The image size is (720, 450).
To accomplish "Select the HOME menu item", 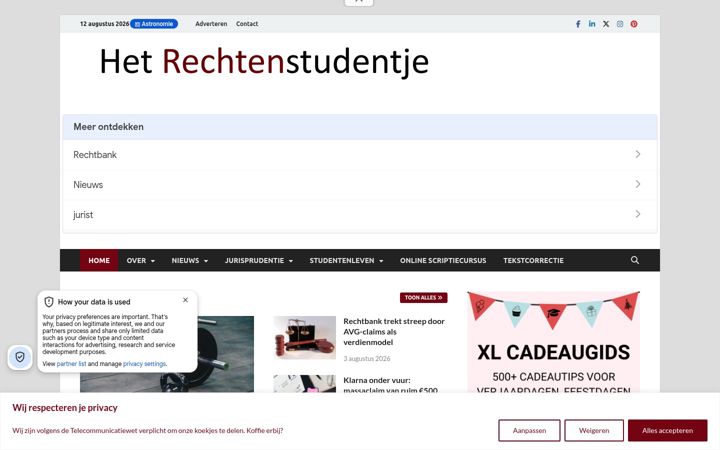I will click(x=99, y=260).
